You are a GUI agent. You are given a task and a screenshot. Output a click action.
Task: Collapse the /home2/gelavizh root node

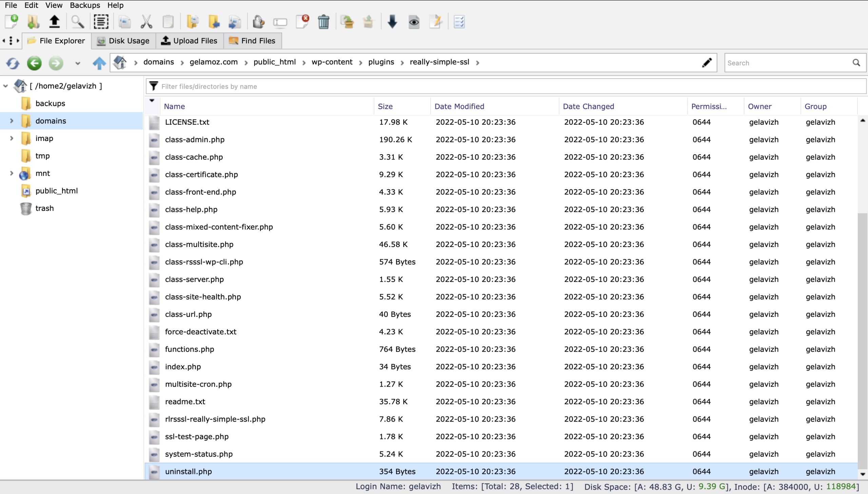[x=5, y=86]
